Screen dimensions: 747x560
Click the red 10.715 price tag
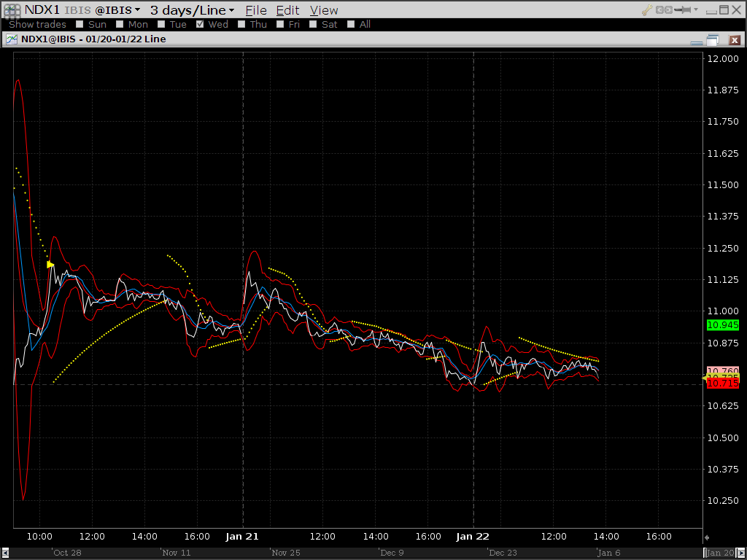point(723,384)
